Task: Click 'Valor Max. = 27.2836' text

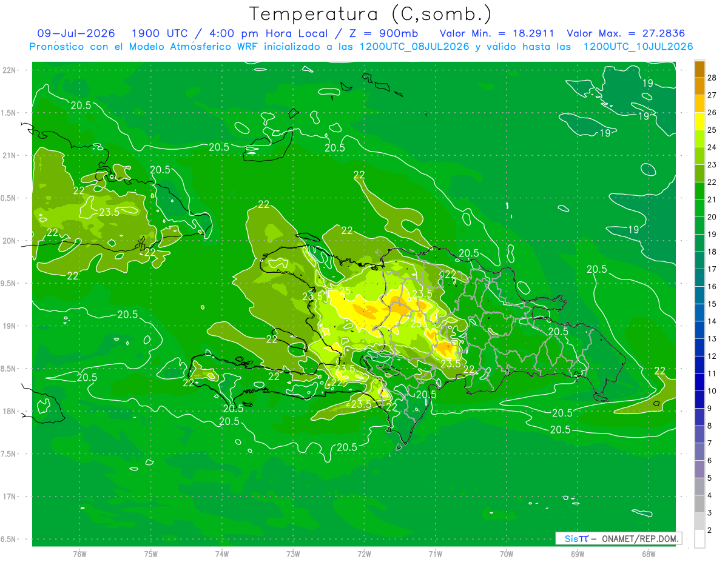Action: (x=626, y=33)
